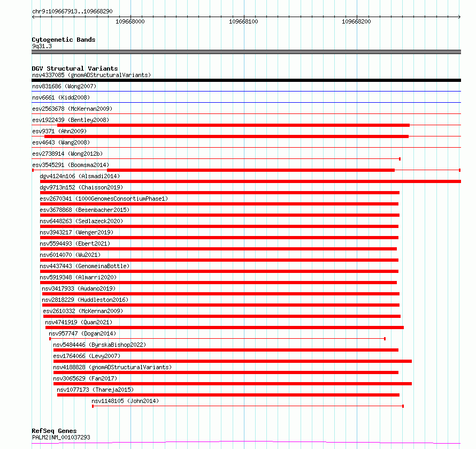This screenshot has width=476, height=449.
Task: Click the red dgv4124n106 Alsmadi2014 bar
Action: click(x=250, y=181)
